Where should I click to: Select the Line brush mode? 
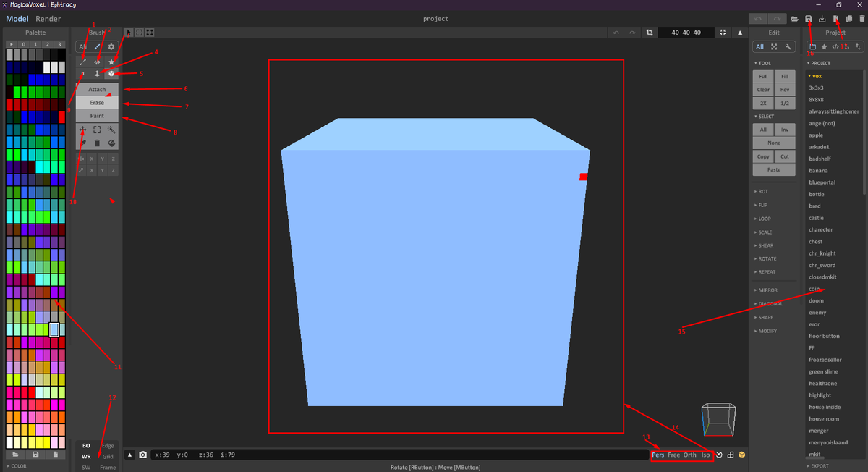(82, 62)
